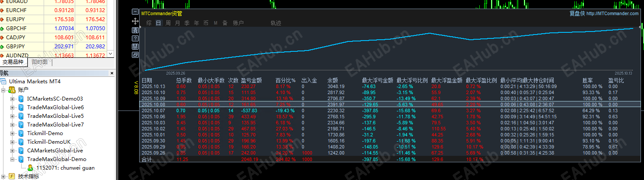Click the 禁 disable icon on panel sidebar

[135, 46]
